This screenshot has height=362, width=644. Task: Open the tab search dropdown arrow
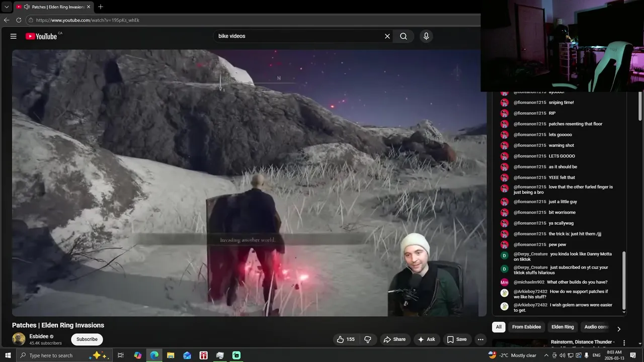6,7
